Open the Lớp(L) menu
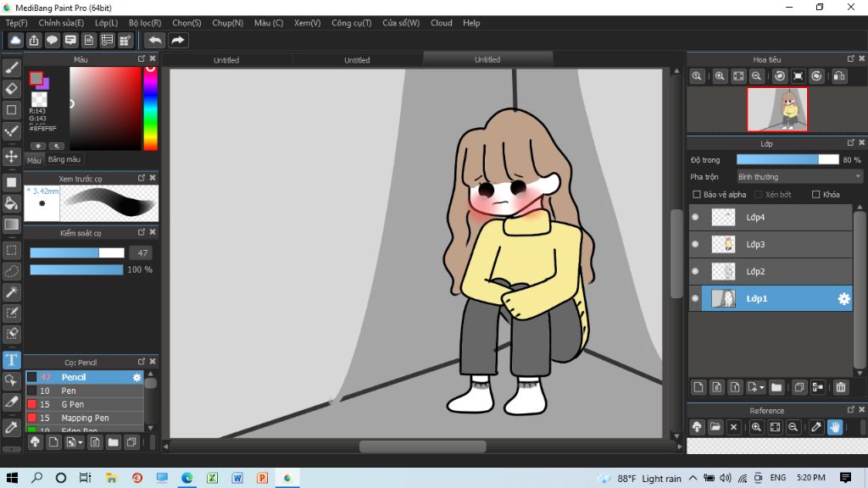Screen dimensions: 868x488 click(x=106, y=23)
